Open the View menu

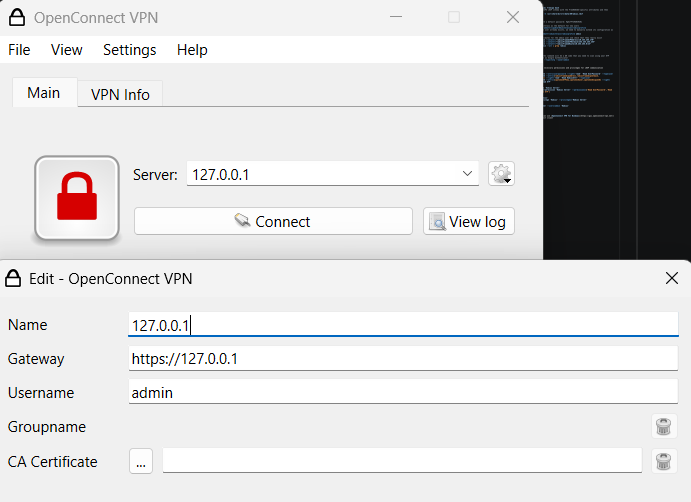click(67, 50)
